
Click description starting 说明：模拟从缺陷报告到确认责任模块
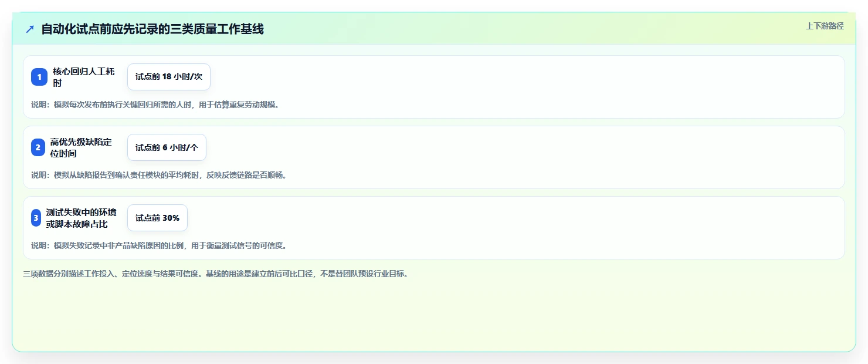click(159, 175)
